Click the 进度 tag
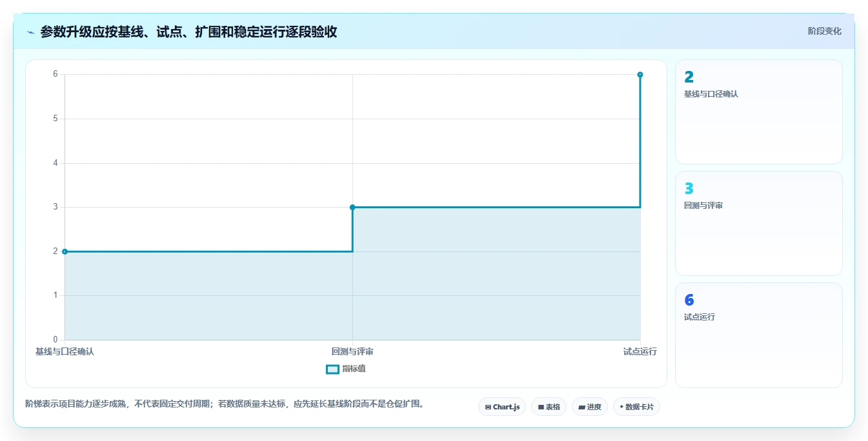 coord(590,407)
